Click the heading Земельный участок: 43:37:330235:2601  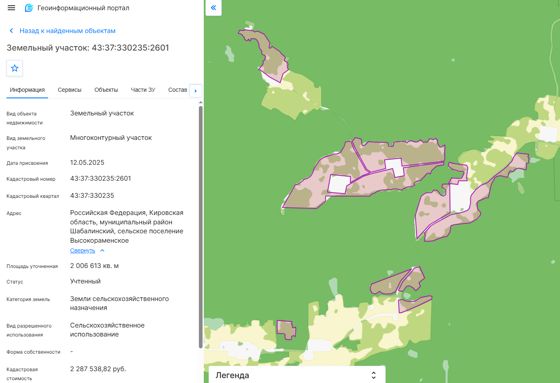click(x=88, y=48)
